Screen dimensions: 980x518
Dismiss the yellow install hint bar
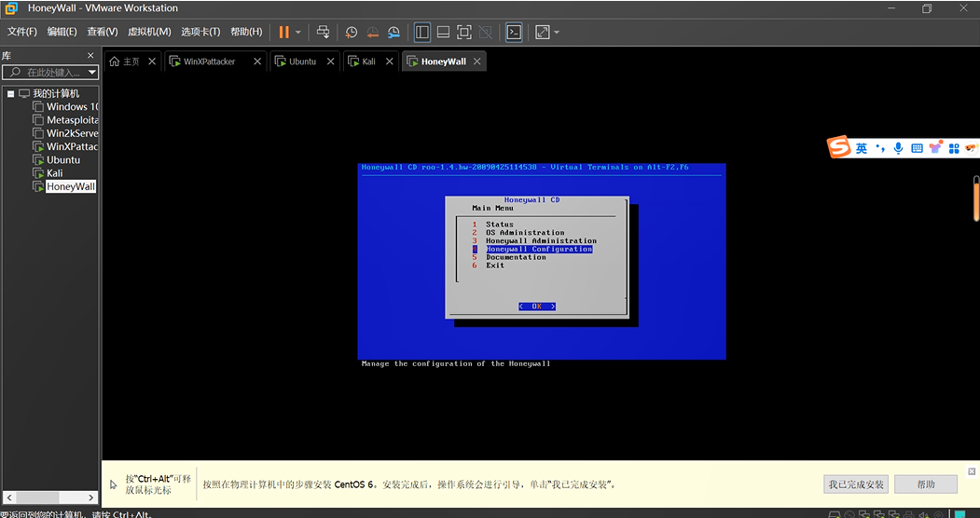click(972, 471)
